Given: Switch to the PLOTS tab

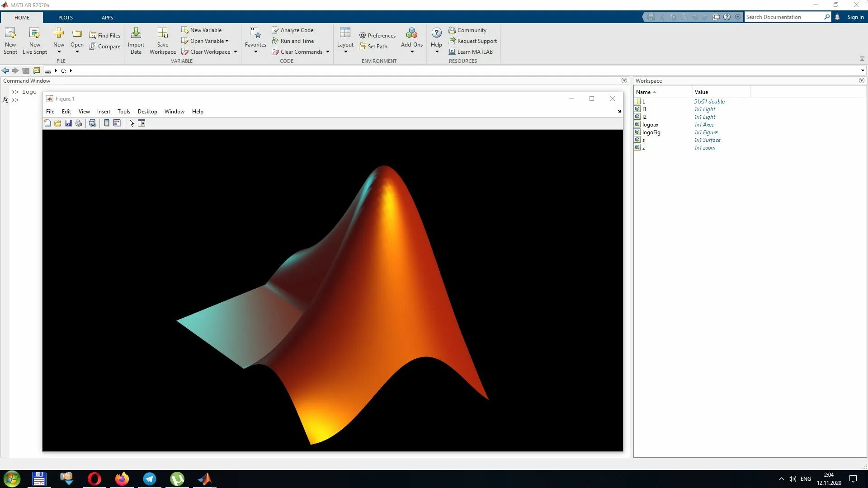Looking at the screenshot, I should point(65,18).
